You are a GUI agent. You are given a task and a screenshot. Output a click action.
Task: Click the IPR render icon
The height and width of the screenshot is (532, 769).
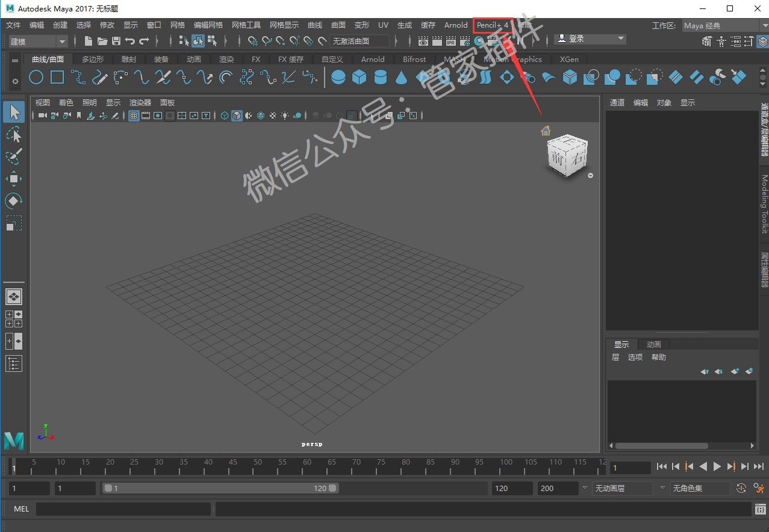point(450,41)
